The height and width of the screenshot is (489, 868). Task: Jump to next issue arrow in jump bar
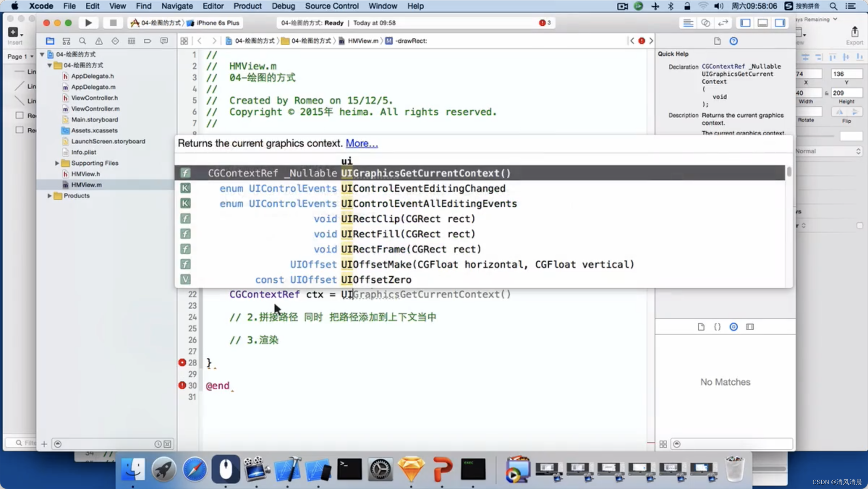click(651, 41)
